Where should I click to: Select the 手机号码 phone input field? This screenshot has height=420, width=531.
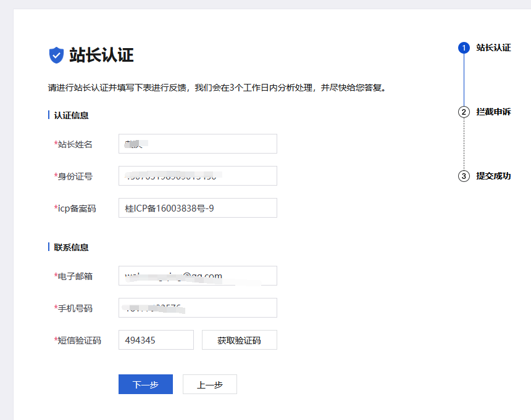[198, 308]
